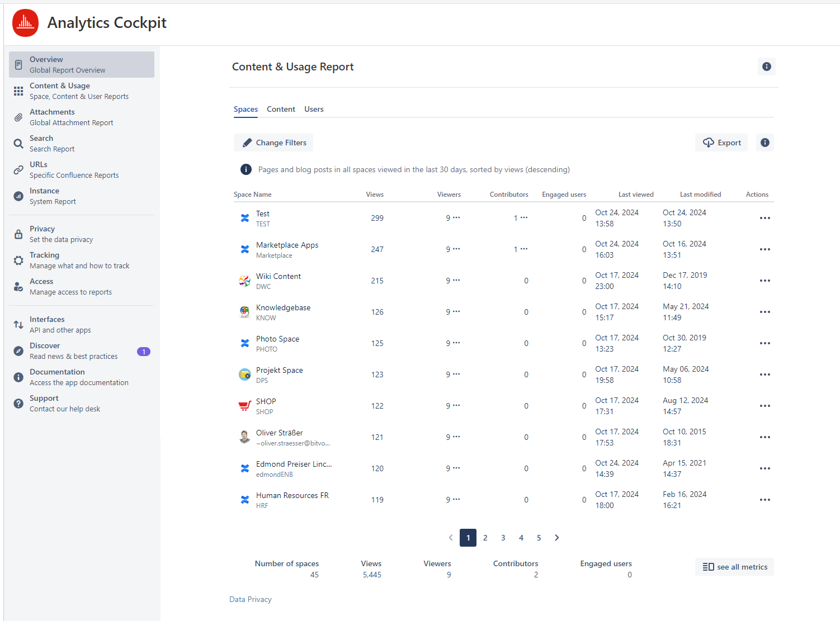This screenshot has height=621, width=840.
Task: Expand the viewers ellipsis for Test space
Action: click(x=456, y=217)
